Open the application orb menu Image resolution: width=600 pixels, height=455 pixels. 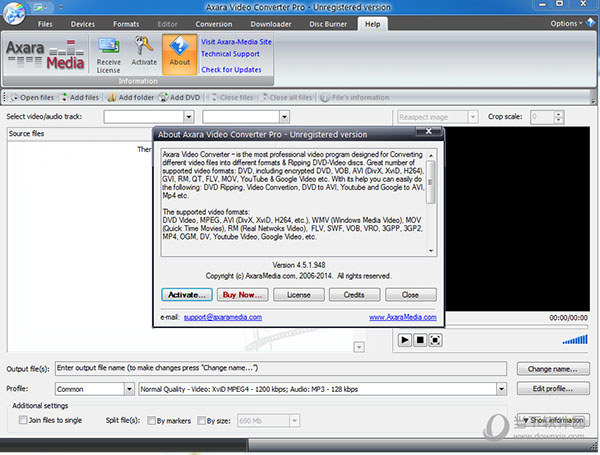point(14,13)
